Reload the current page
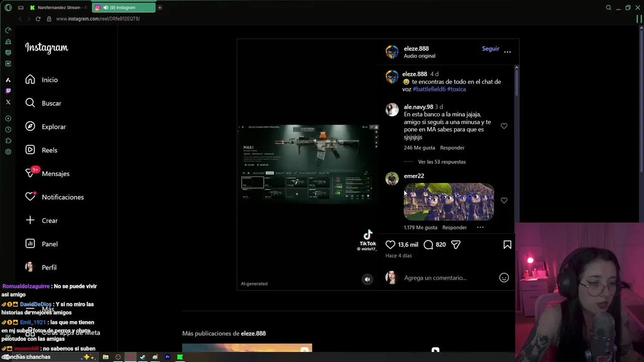Viewport: 644px width, 362px height. 38,19
